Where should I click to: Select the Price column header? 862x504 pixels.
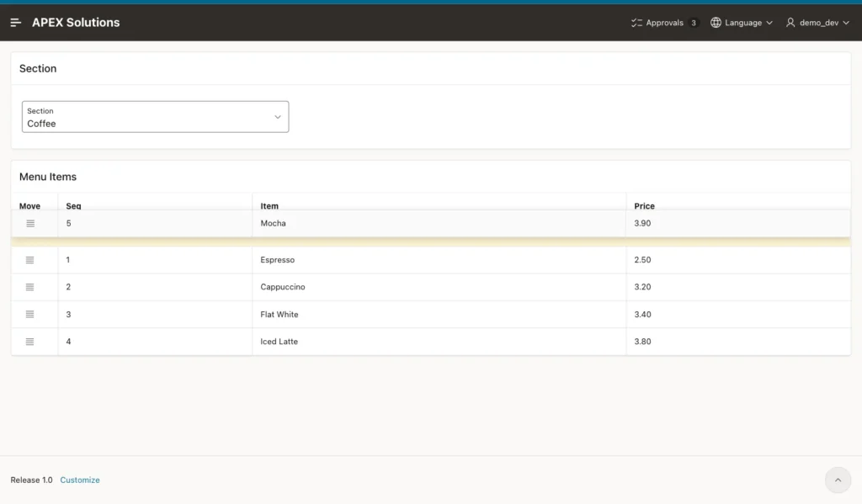(x=644, y=206)
